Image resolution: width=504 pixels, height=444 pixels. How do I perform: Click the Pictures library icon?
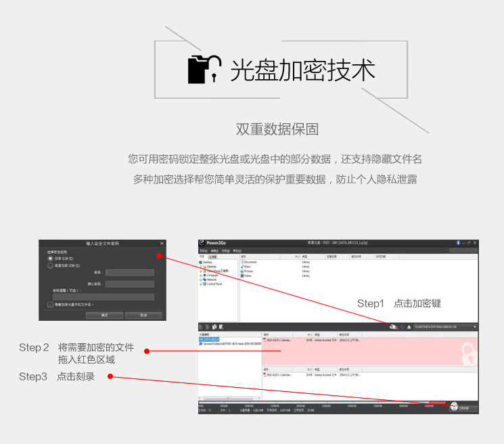coord(242,271)
